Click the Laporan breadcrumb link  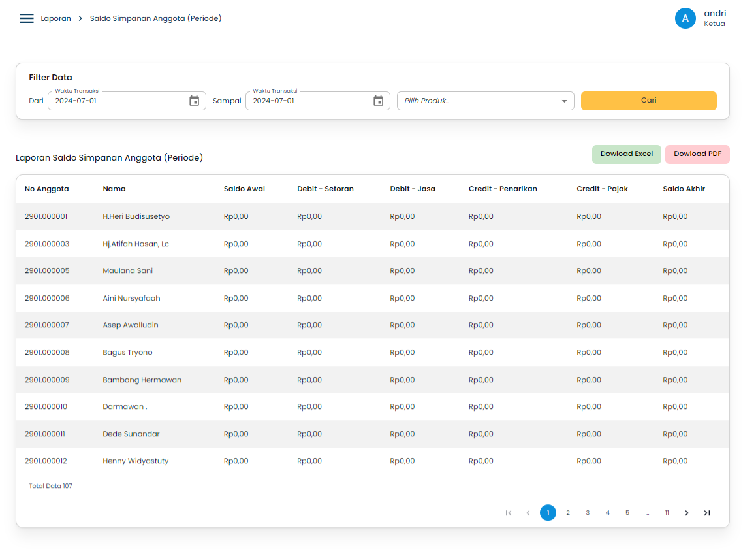click(x=56, y=18)
